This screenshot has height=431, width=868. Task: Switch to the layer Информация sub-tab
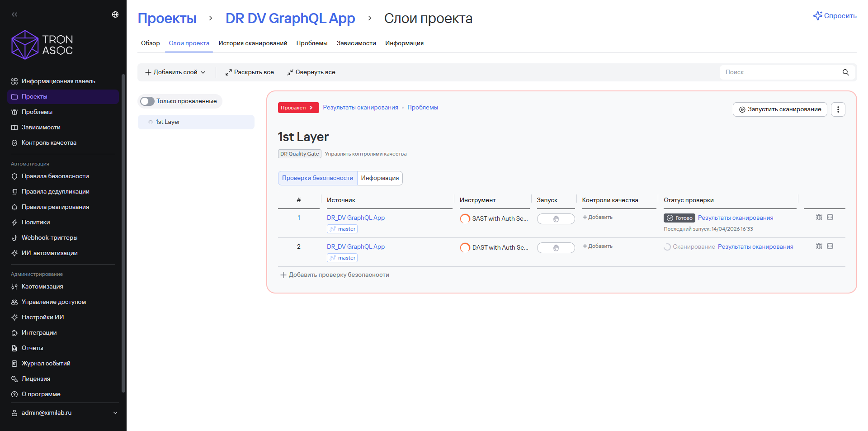tap(380, 178)
